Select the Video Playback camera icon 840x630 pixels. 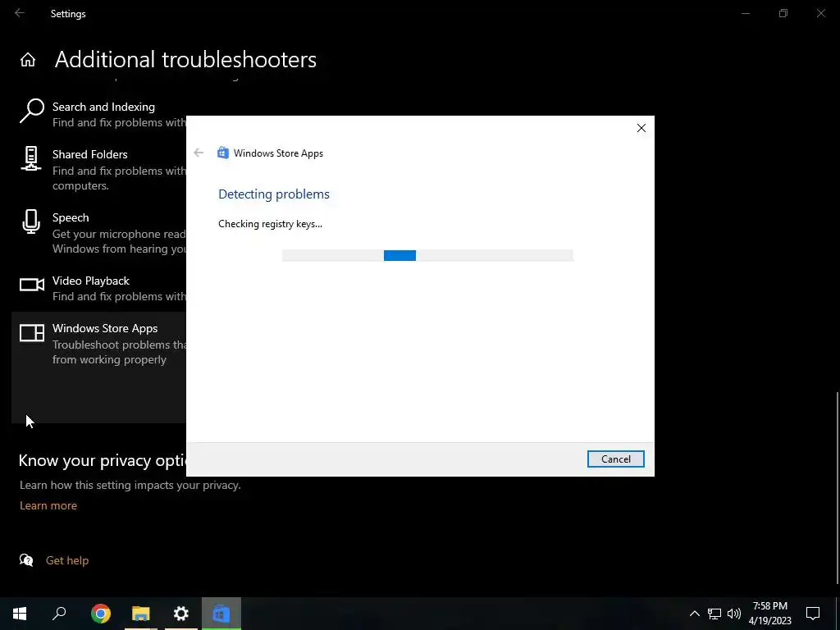coord(32,285)
